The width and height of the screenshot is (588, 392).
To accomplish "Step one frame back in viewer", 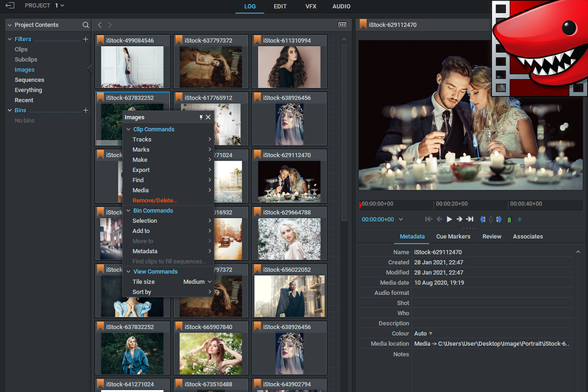I will coord(440,219).
